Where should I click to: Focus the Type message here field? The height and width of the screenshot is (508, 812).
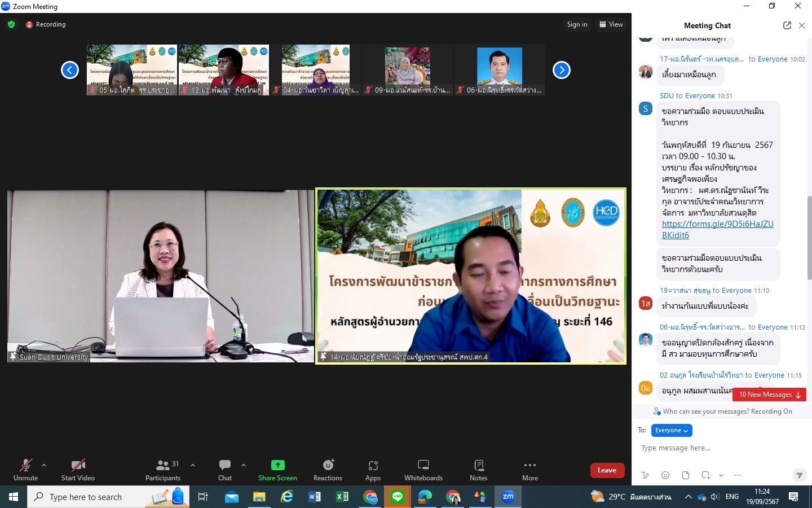point(722,448)
